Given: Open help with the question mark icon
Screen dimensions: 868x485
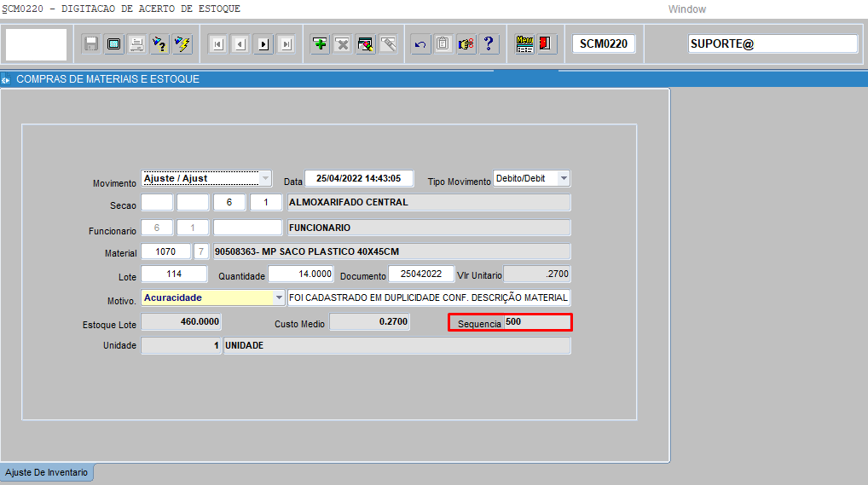Looking at the screenshot, I should click(488, 43).
